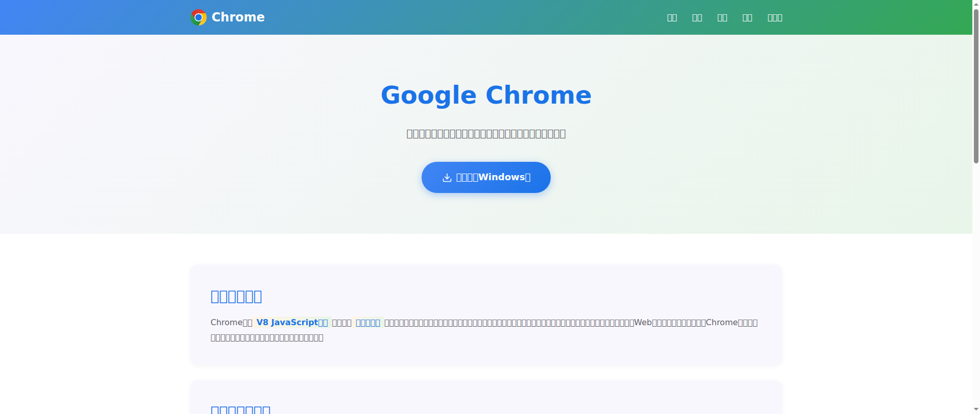The width and height of the screenshot is (980, 414).
Task: Click the download arrow icon inside the button
Action: tap(447, 177)
